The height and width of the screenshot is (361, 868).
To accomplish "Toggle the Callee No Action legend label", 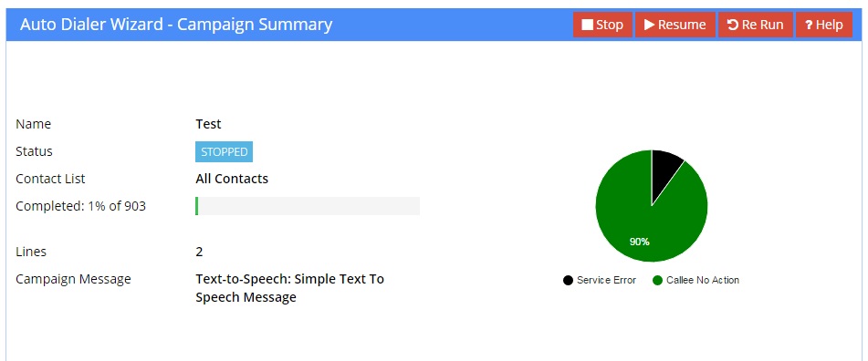I will (703, 280).
